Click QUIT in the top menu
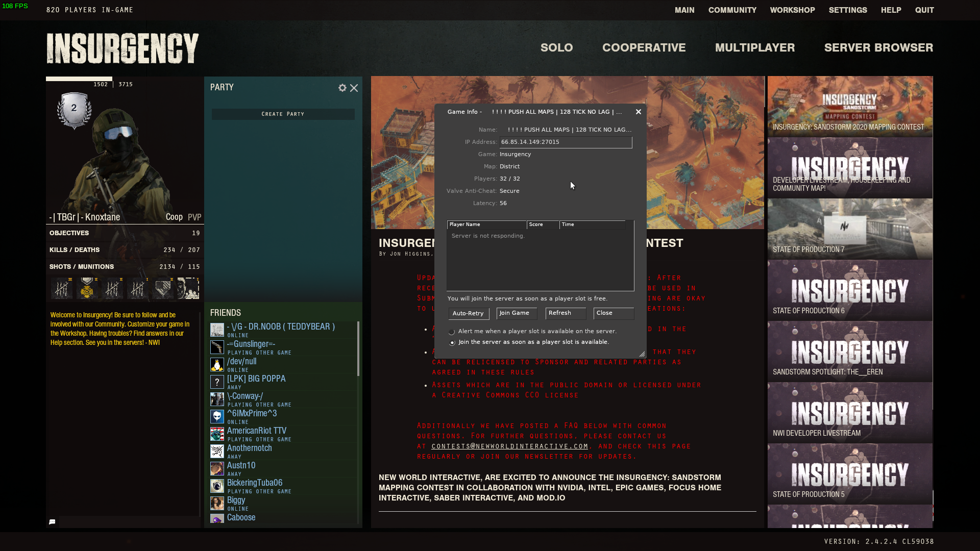Viewport: 980px width, 551px height. (924, 10)
